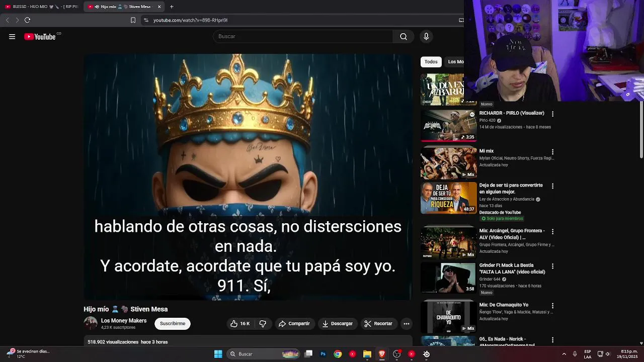Click the Grinder 644 channel name
The height and width of the screenshot is (362, 644).
point(490,279)
